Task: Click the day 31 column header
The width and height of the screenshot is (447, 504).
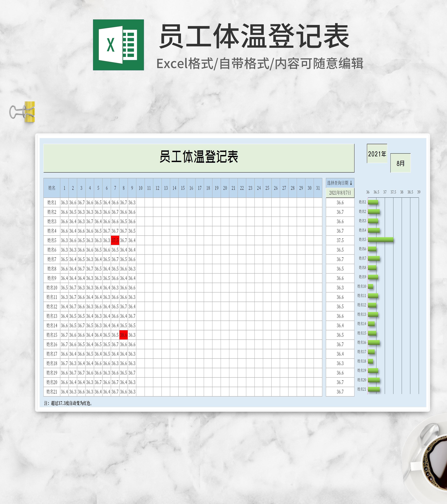Action: (318, 188)
